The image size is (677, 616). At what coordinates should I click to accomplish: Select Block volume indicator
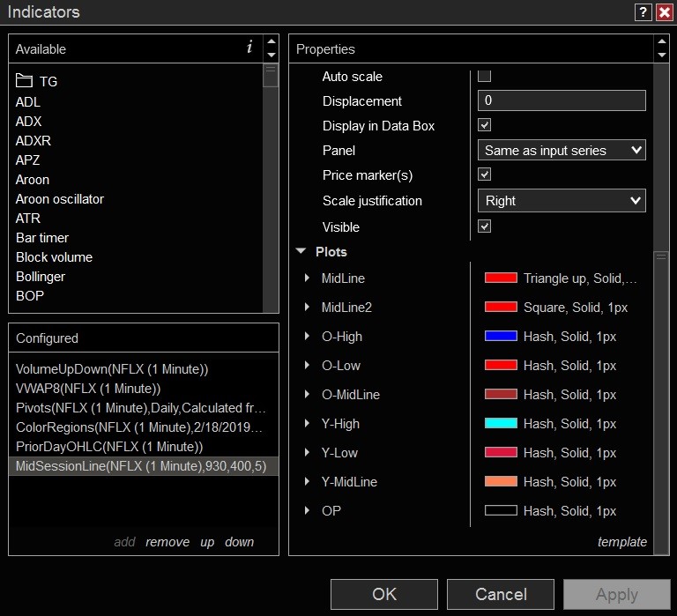(x=54, y=257)
